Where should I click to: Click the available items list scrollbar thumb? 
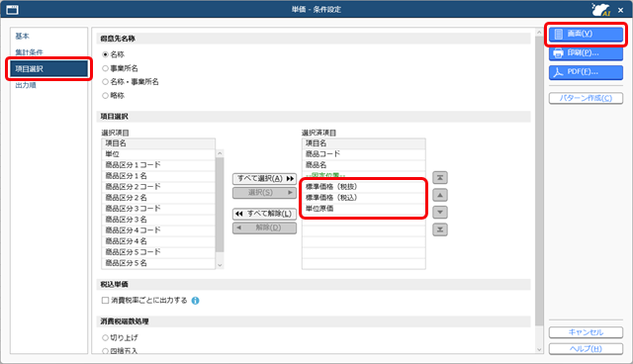[220, 205]
